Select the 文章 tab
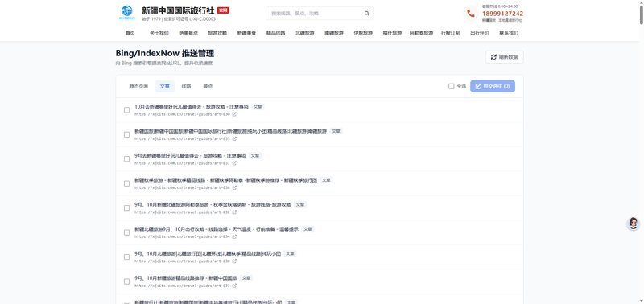644x304 pixels. click(165, 87)
